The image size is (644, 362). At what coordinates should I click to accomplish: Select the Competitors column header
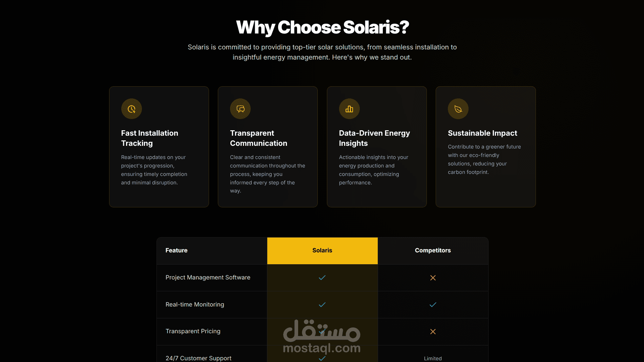coord(433,250)
